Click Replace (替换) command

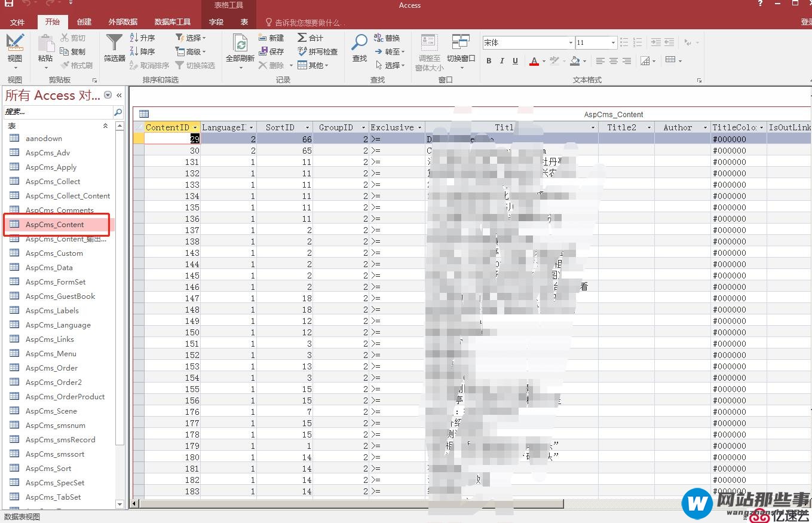[x=387, y=38]
